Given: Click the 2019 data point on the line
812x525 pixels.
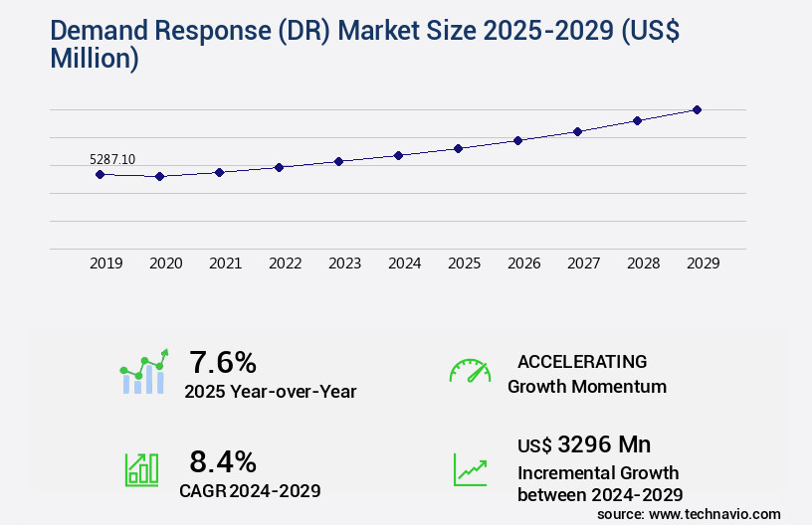Looking at the screenshot, I should tap(100, 174).
